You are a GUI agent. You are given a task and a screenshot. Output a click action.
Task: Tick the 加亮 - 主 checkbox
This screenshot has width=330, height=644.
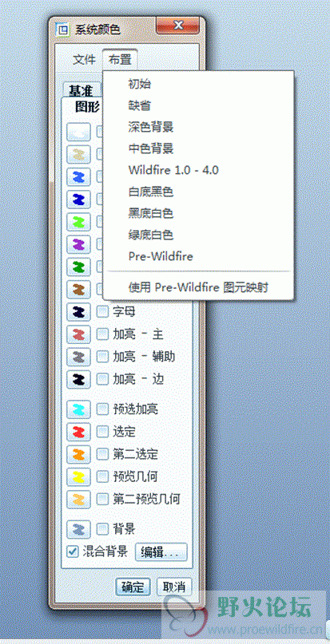(x=102, y=334)
